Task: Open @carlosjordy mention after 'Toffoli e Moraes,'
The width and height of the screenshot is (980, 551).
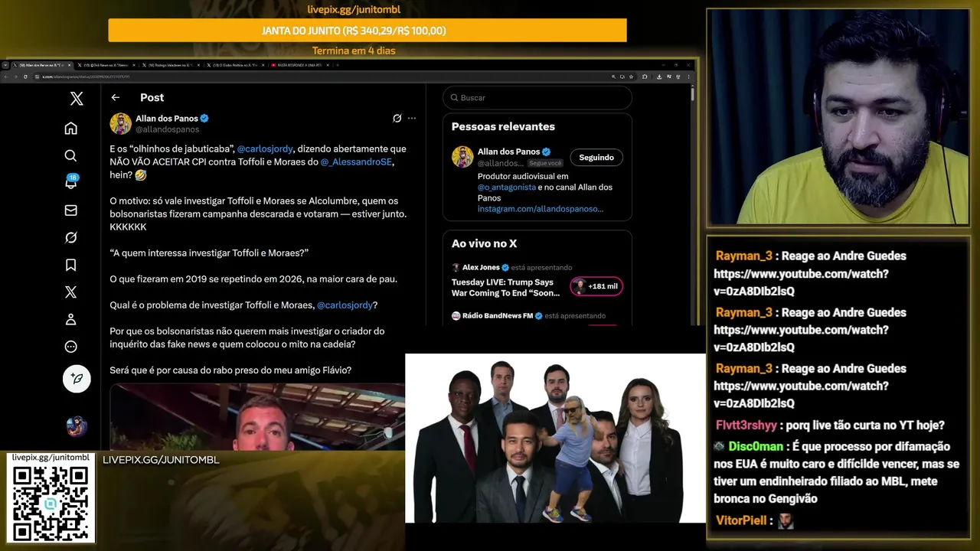Action: [345, 305]
